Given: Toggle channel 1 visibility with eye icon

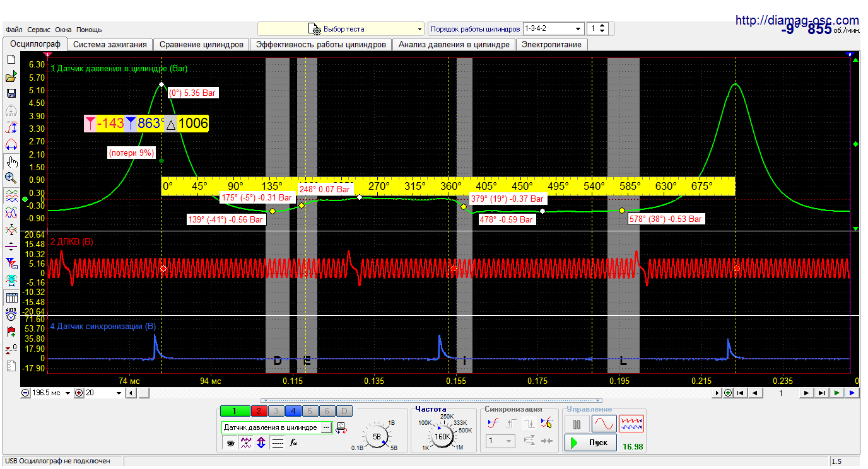Looking at the screenshot, I should click(x=230, y=443).
